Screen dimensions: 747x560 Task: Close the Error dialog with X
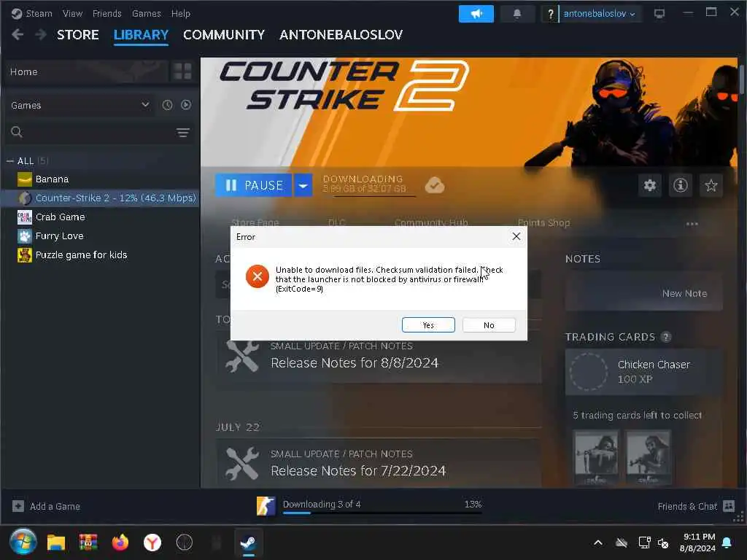coord(516,236)
